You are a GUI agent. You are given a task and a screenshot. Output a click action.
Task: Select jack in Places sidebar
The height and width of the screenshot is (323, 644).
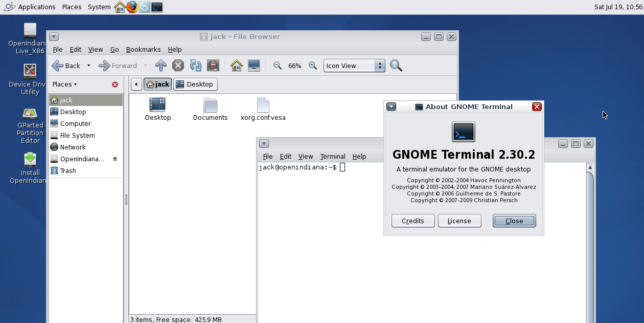(86, 100)
